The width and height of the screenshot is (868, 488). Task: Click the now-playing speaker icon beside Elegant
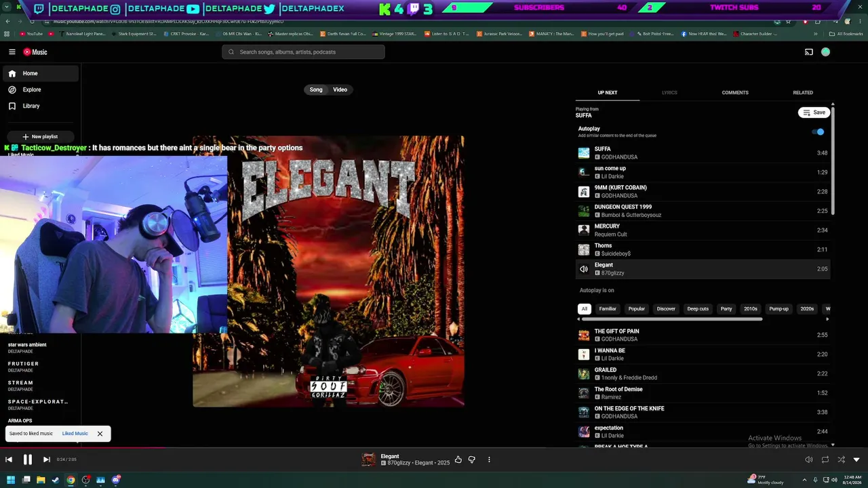click(584, 269)
